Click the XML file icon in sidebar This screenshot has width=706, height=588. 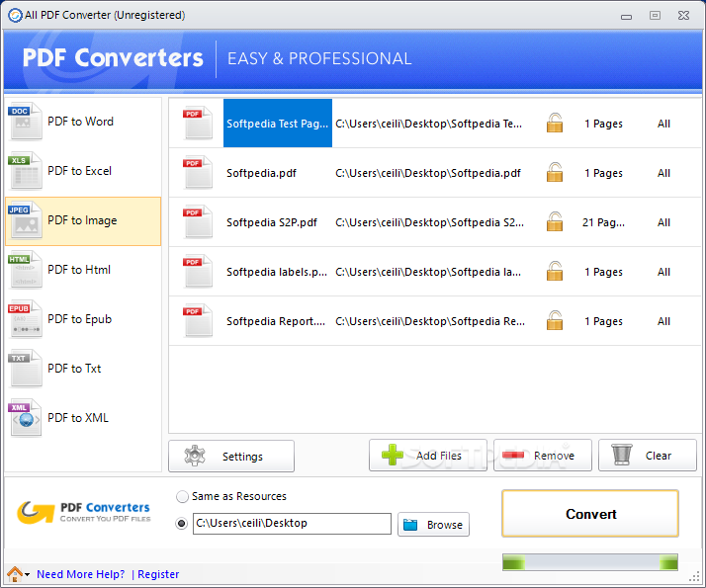(26, 418)
